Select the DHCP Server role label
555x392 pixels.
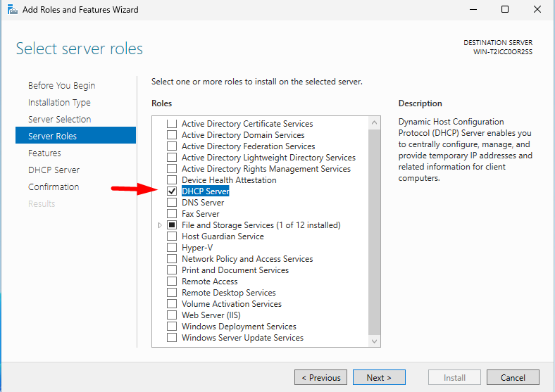point(205,191)
